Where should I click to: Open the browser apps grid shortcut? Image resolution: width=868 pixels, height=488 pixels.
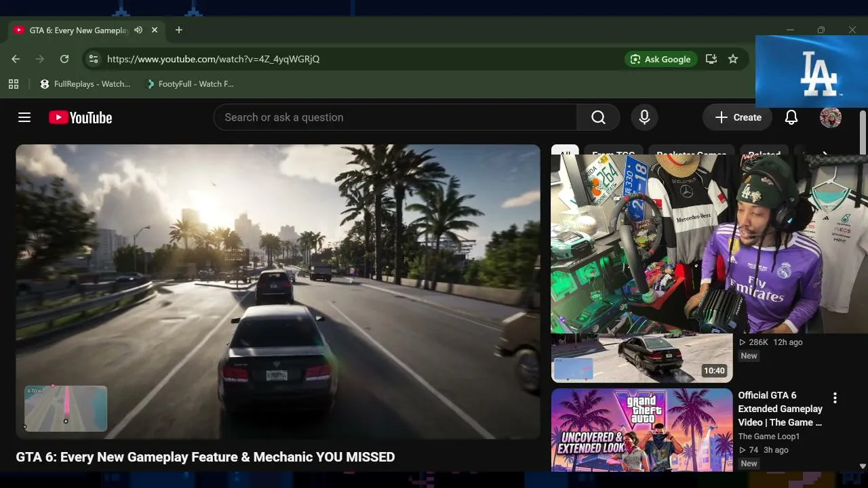14,84
